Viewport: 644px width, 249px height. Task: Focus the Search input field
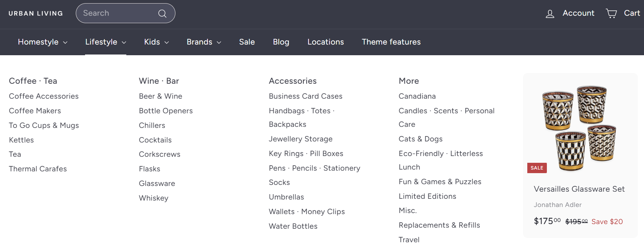117,13
